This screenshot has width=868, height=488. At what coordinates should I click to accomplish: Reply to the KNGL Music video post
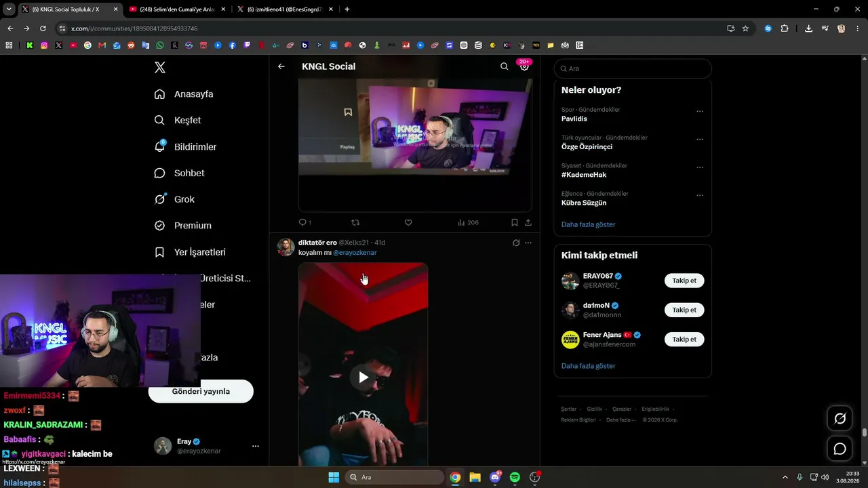[305, 222]
